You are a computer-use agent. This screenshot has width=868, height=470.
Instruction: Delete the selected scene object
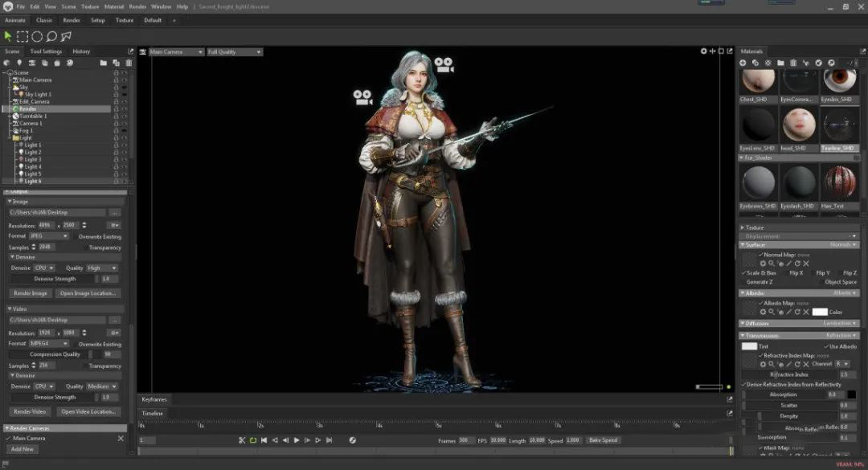pyautogui.click(x=129, y=63)
